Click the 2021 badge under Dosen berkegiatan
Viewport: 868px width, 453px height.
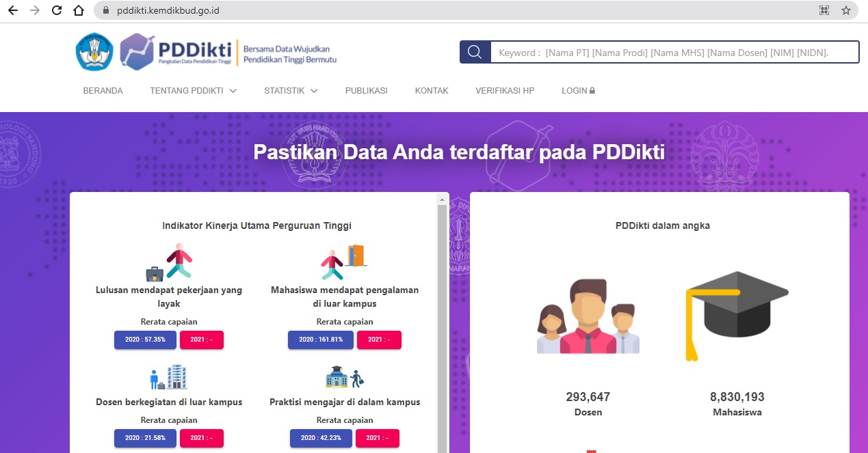(x=202, y=438)
